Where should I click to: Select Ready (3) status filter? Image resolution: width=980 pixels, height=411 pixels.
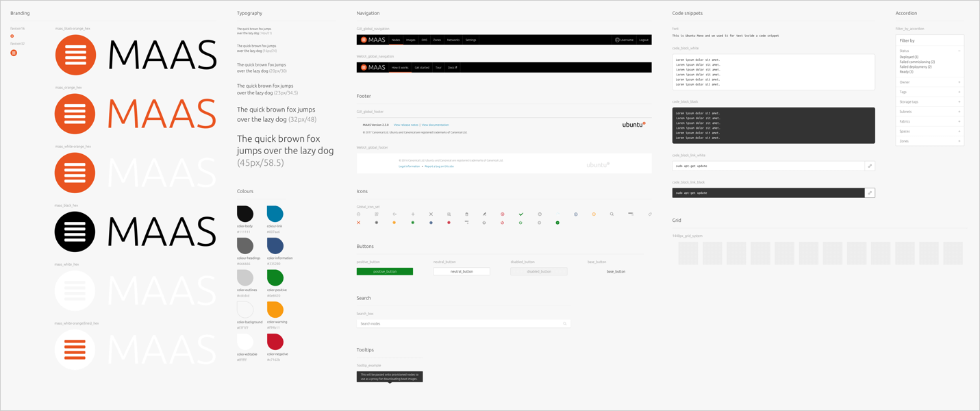(906, 72)
